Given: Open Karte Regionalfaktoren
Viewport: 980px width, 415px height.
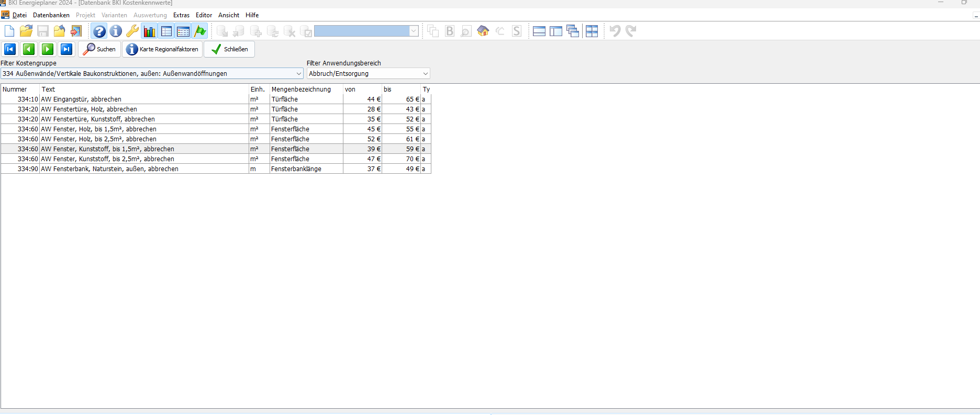Looking at the screenshot, I should [x=162, y=49].
